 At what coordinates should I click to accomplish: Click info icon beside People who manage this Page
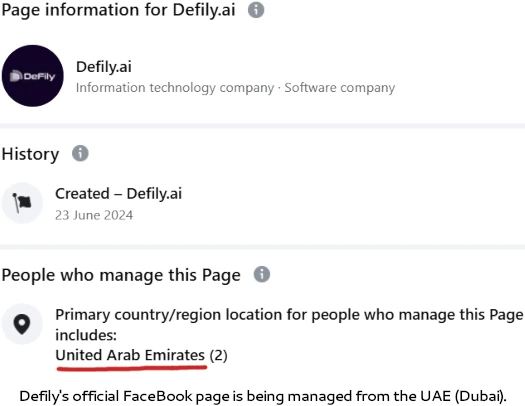tap(262, 274)
